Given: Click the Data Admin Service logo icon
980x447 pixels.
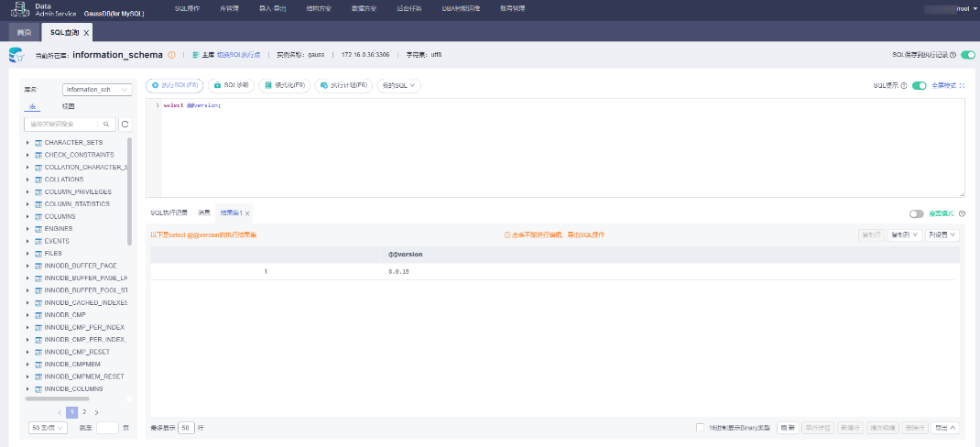Looking at the screenshot, I should tap(18, 8).
